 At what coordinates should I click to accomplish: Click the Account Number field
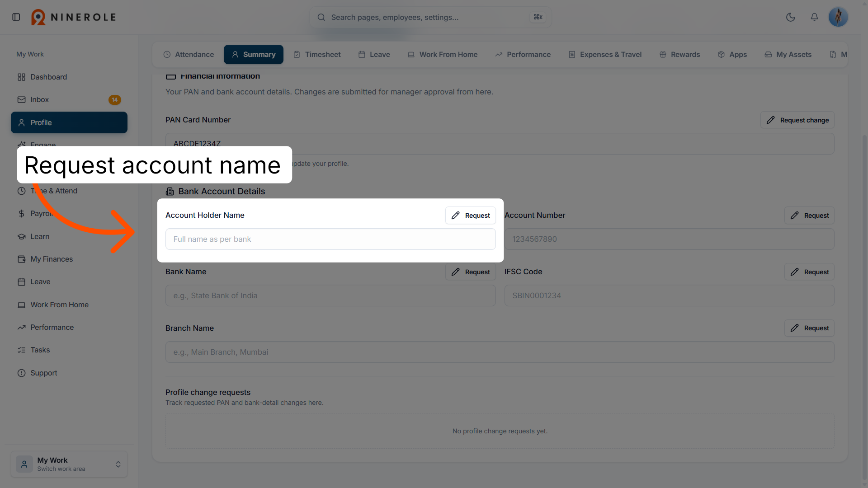click(x=669, y=239)
